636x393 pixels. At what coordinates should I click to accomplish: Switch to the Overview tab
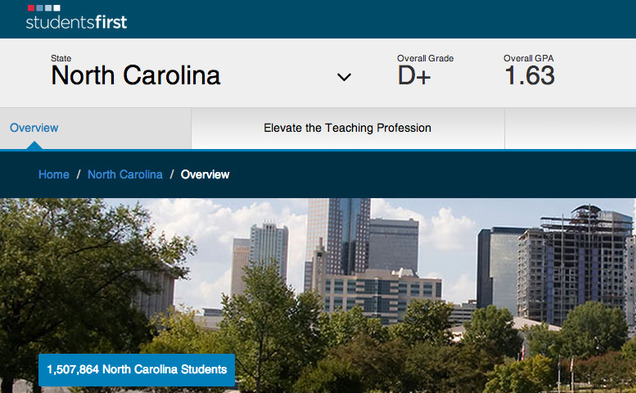tap(34, 128)
